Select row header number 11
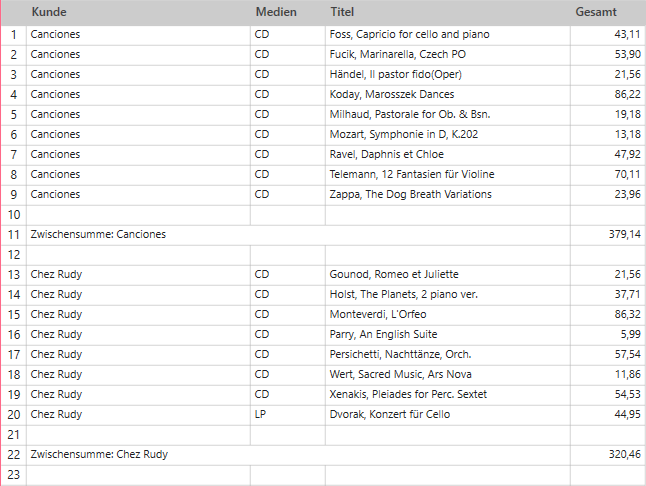The height and width of the screenshot is (486, 646). tap(14, 235)
